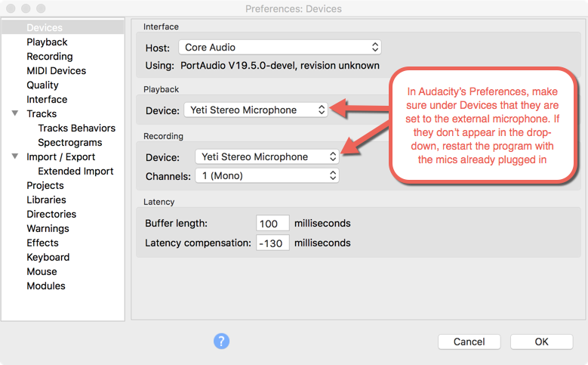Open the help question mark icon

[221, 341]
